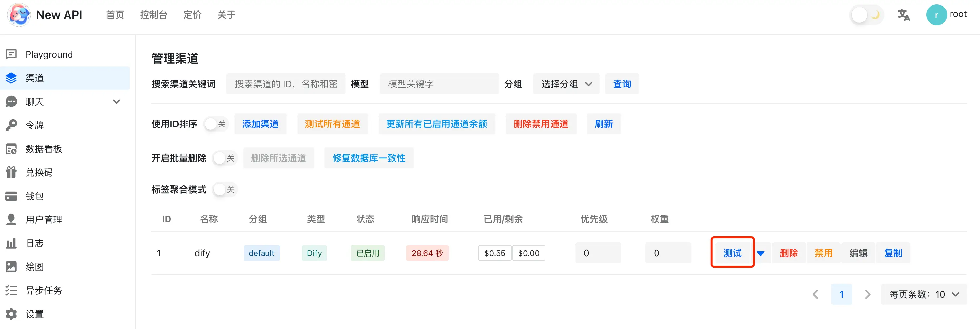The image size is (980, 329).
Task: Click 删除 button for dify channel
Action: [x=789, y=253]
